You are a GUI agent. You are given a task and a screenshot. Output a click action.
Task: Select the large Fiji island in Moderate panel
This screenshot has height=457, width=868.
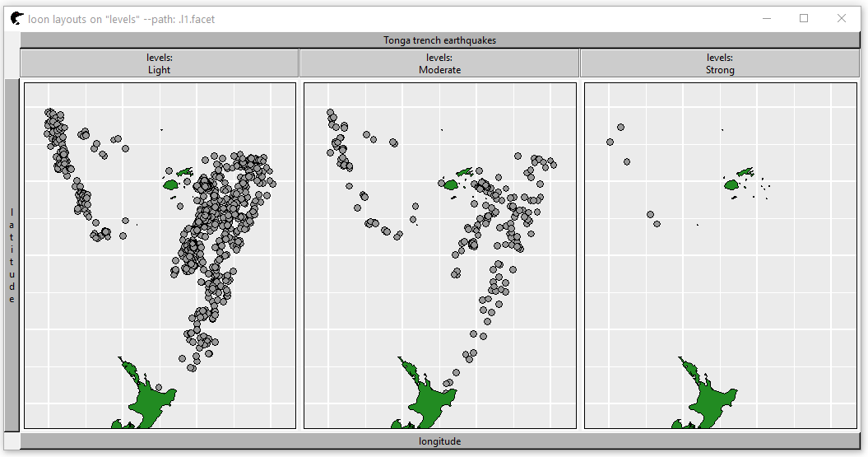[451, 185]
